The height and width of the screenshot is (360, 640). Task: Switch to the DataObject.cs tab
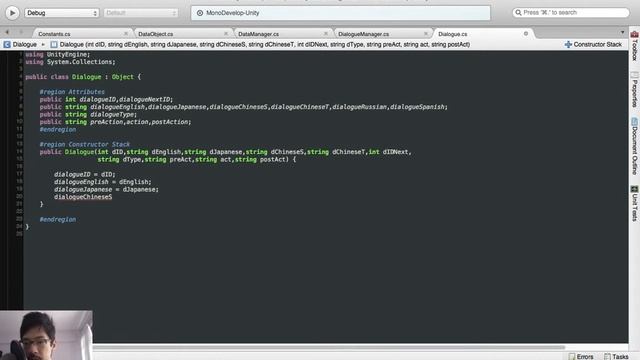tap(156, 34)
